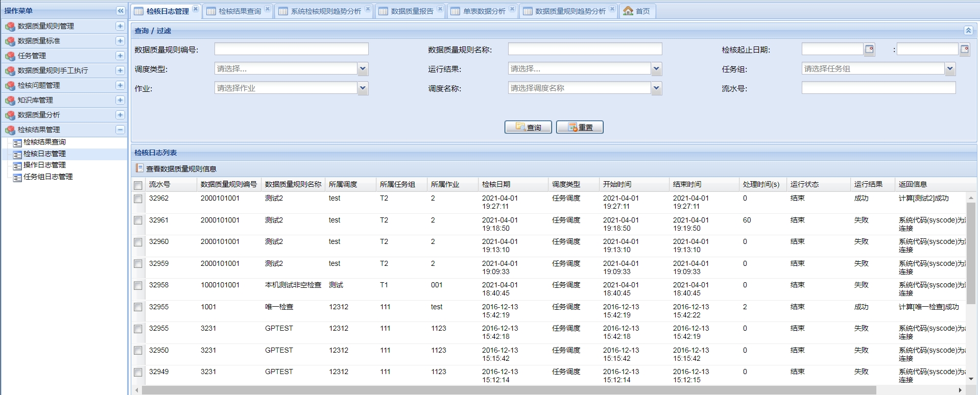
Task: Close the 数据质量规则趋势分析 tab
Action: [x=612, y=9]
